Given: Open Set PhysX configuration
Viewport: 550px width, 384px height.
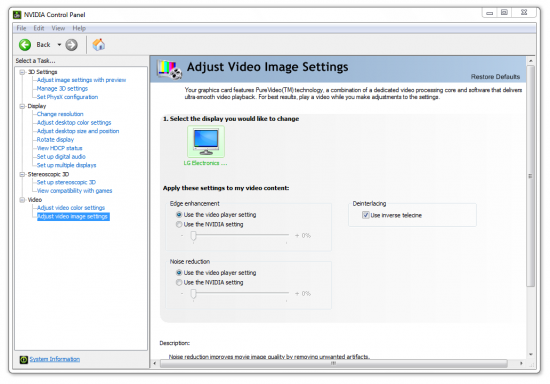Looking at the screenshot, I should pyautogui.click(x=67, y=97).
